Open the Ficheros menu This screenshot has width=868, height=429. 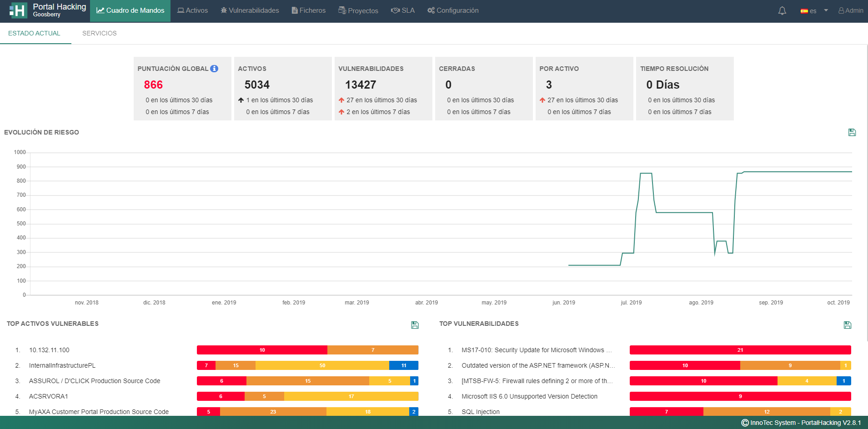point(309,10)
